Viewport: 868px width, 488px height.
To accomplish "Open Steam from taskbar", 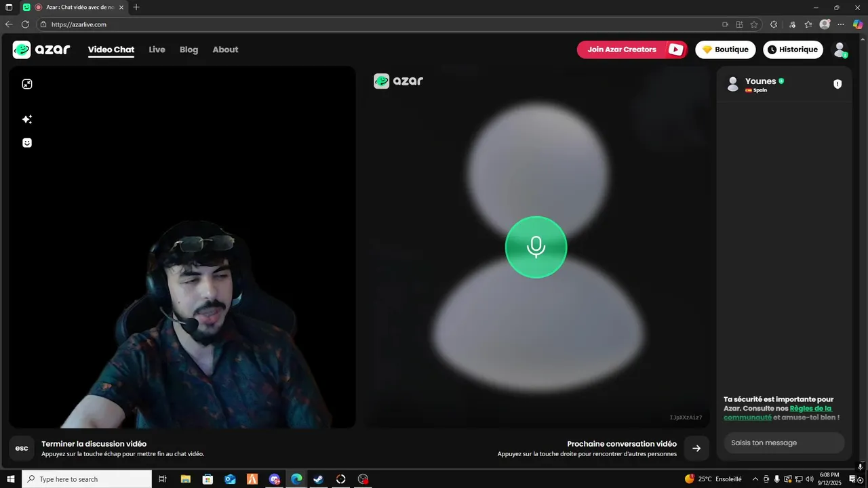I will click(318, 479).
